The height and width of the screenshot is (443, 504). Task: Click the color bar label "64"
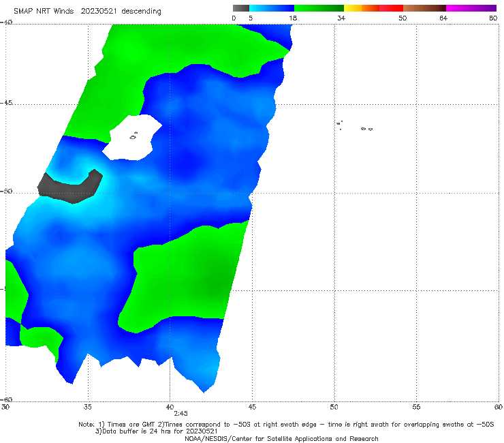coord(443,18)
